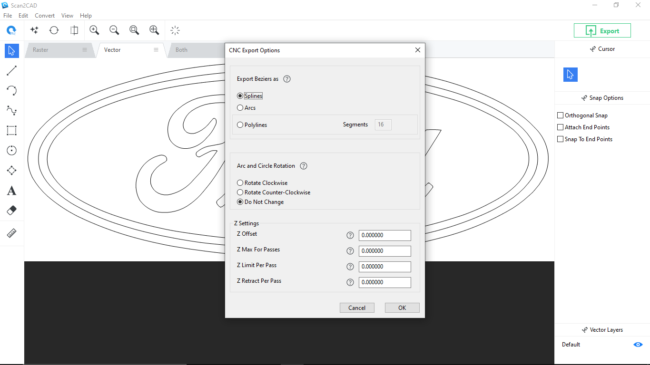Viewport: 650px width, 365px height.
Task: Open the File menu
Action: (7, 16)
